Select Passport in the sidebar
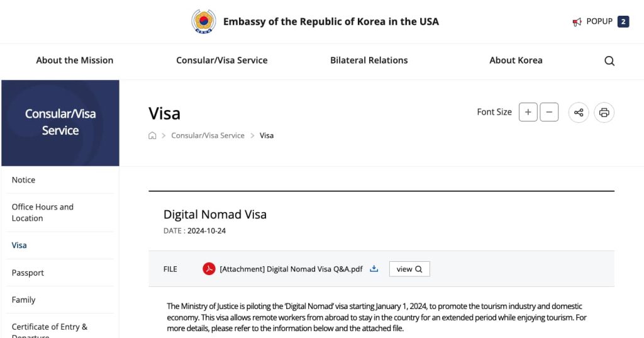The image size is (644, 338). coord(28,273)
